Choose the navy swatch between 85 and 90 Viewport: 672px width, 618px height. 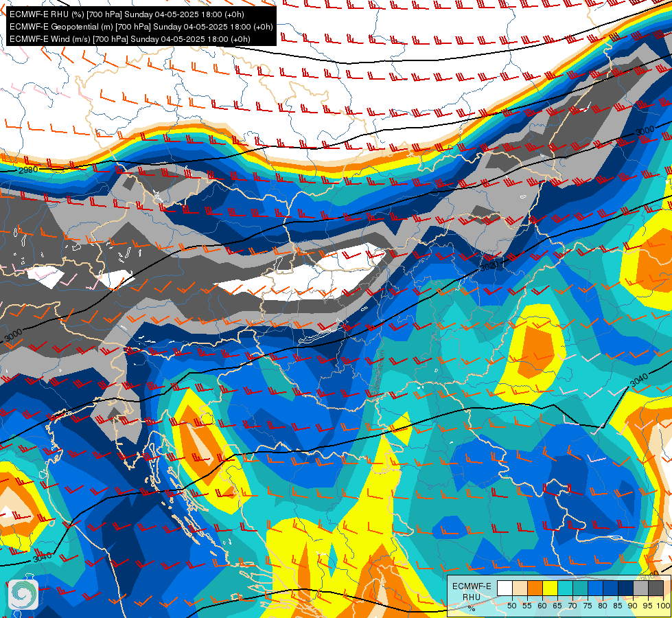coord(626,588)
